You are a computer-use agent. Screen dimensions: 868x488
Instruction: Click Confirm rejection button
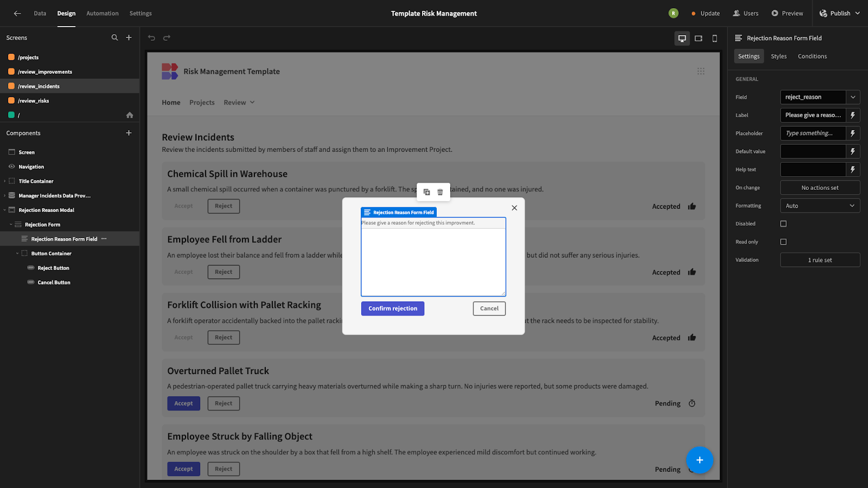click(393, 309)
